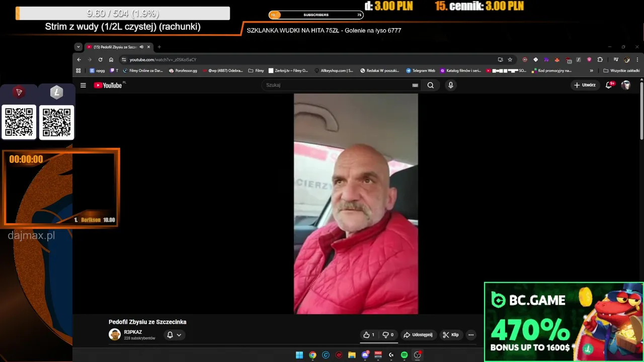
Task: Open a new browser tab
Action: coord(159,47)
